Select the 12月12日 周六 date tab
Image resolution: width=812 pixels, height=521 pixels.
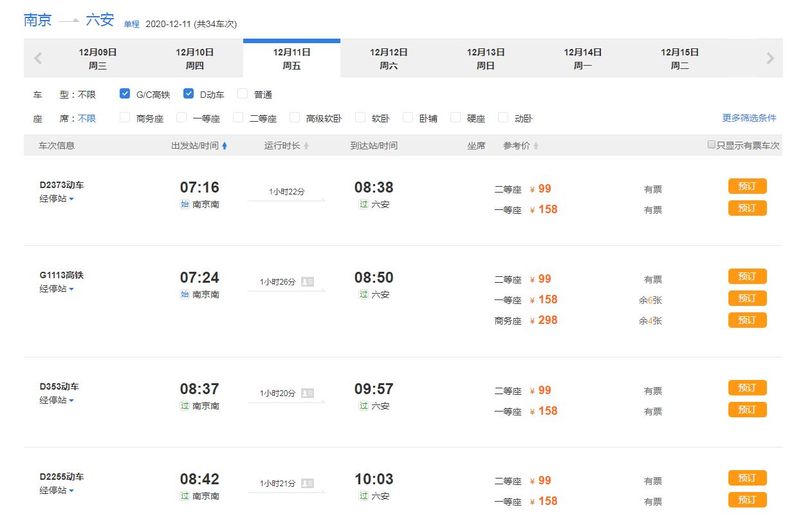(389, 59)
